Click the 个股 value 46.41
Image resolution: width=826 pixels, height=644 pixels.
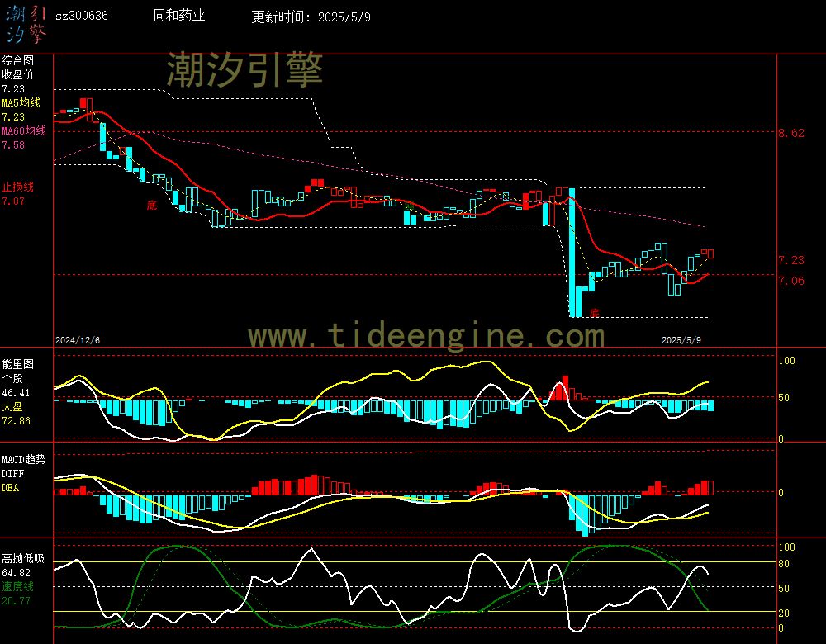click(x=16, y=393)
